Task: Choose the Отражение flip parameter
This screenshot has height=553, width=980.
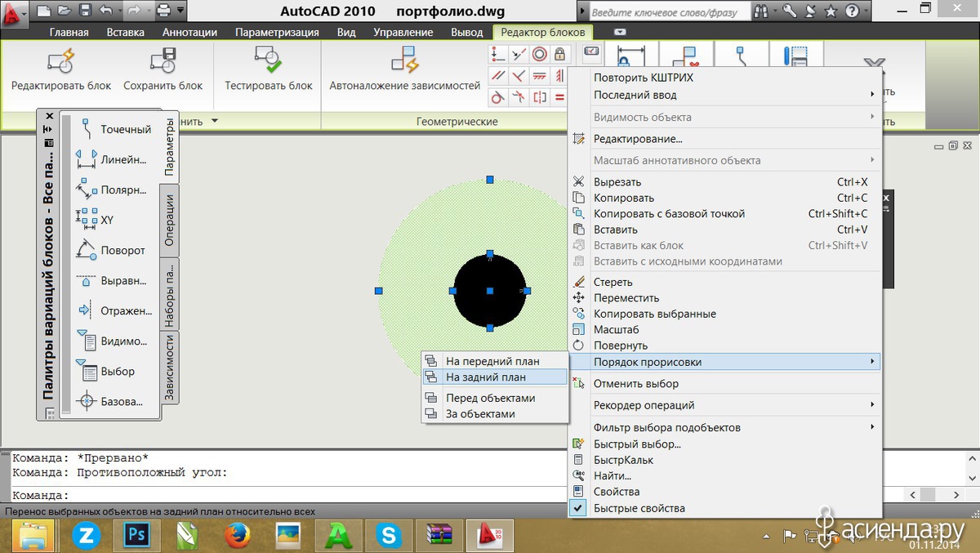Action: coord(114,310)
